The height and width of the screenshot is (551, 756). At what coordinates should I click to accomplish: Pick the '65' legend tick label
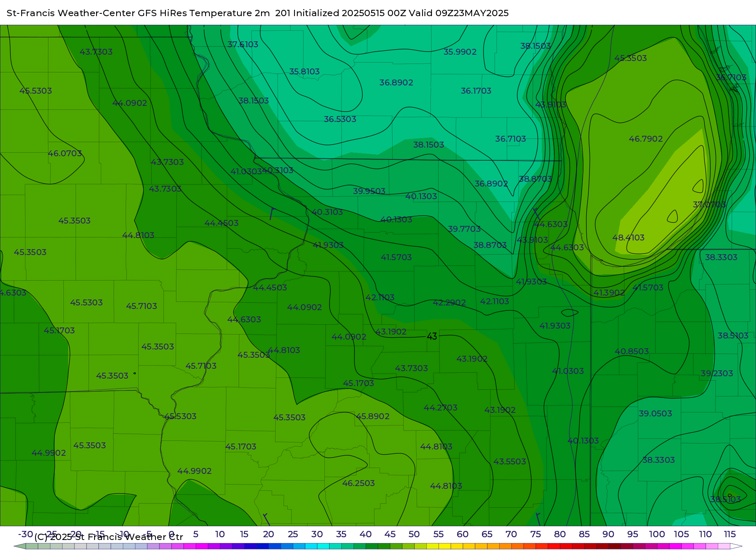[x=487, y=534]
